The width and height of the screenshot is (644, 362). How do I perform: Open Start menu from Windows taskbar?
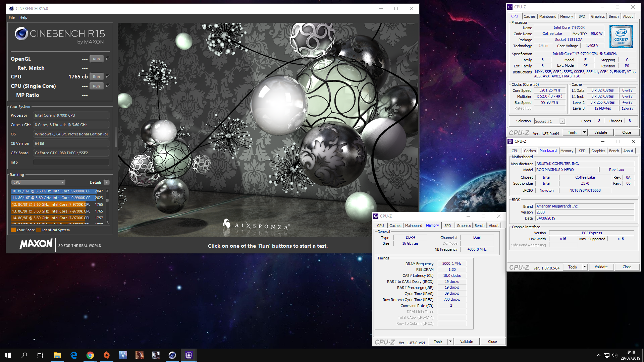[x=8, y=355]
